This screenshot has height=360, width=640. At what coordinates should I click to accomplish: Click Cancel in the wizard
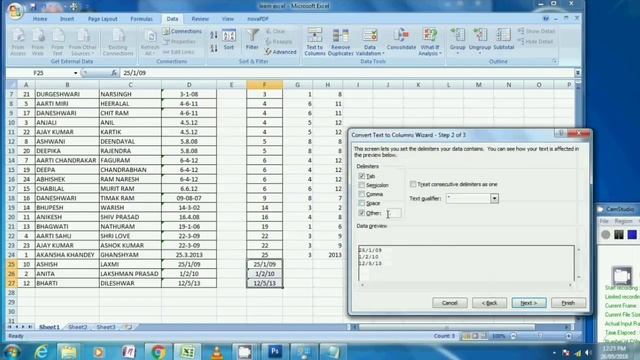pos(449,303)
